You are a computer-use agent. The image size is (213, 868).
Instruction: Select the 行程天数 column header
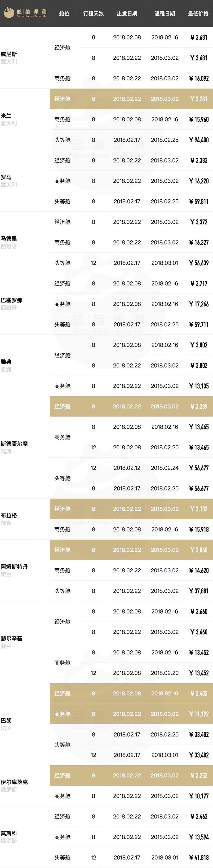[x=93, y=13]
